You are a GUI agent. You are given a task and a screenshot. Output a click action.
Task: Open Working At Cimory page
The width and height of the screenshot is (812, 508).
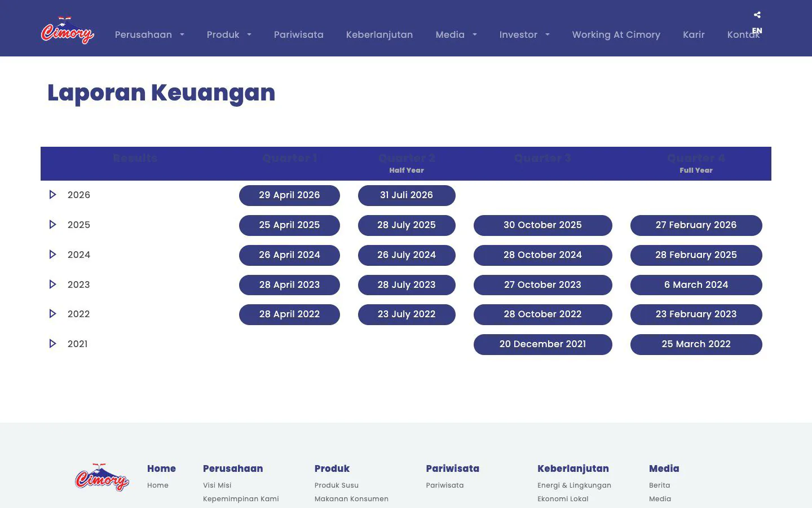pyautogui.click(x=616, y=34)
